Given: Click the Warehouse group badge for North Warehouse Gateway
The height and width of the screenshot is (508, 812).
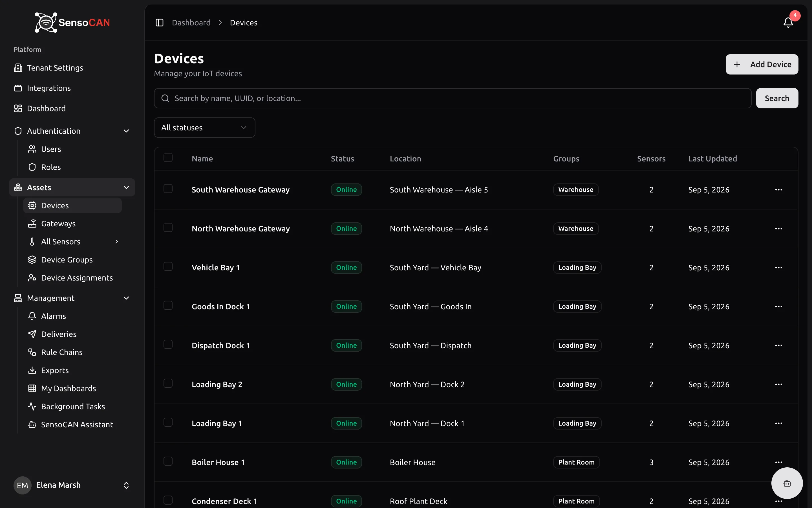Looking at the screenshot, I should 575,229.
